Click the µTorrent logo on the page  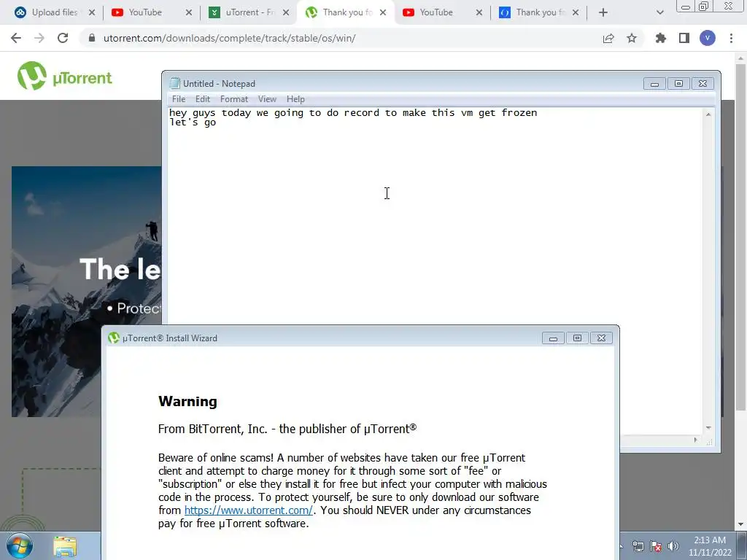(x=64, y=76)
